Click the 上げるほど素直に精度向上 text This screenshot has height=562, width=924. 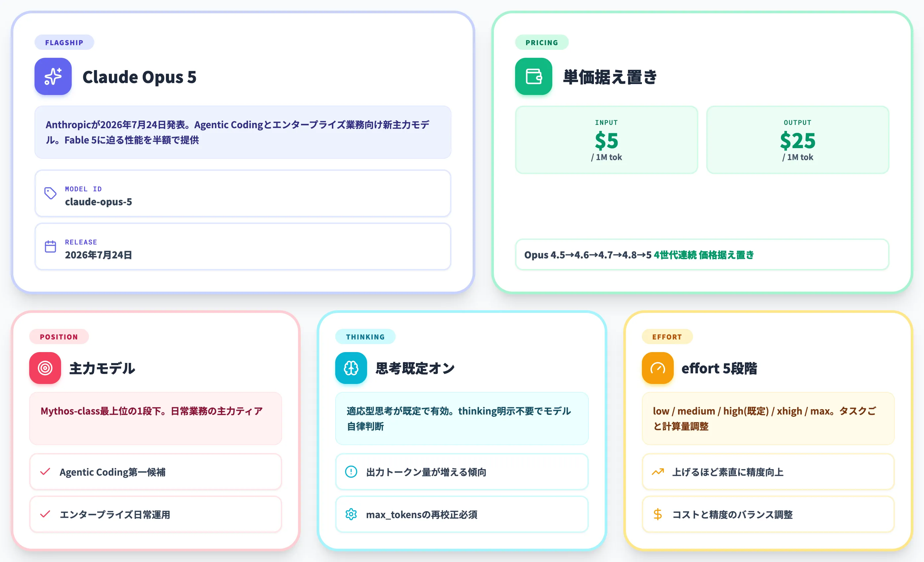pos(728,472)
